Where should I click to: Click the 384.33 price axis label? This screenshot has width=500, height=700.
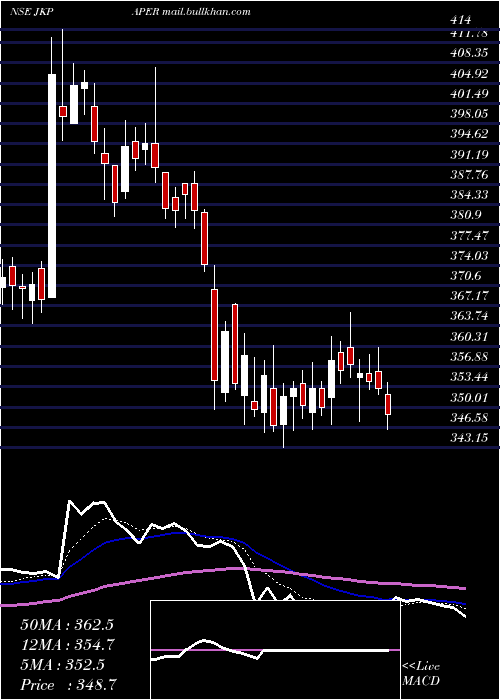(468, 195)
